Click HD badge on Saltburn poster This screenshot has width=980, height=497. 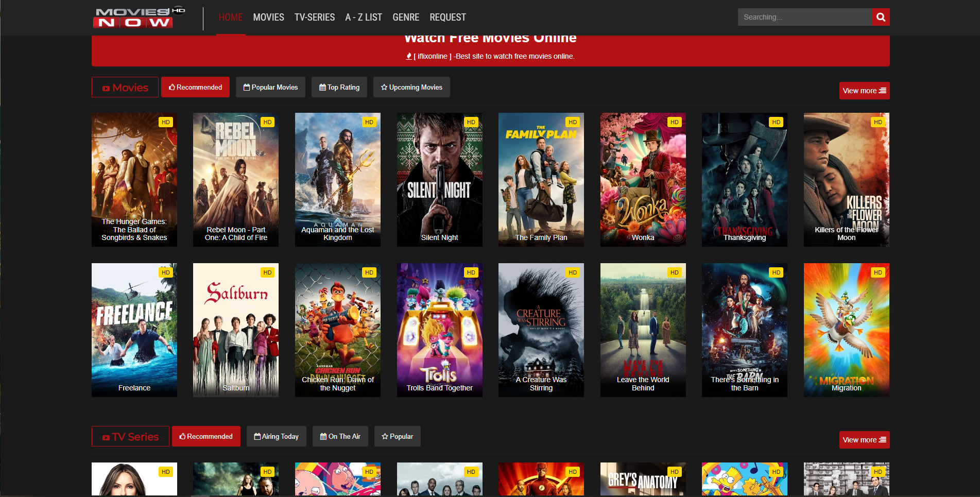pyautogui.click(x=267, y=272)
